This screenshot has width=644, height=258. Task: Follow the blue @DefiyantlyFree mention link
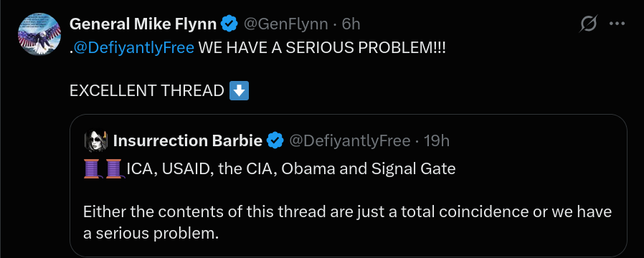tap(133, 48)
